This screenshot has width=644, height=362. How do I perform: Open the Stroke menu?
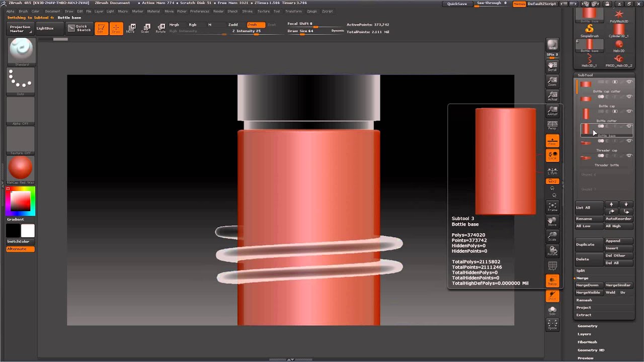tap(248, 11)
